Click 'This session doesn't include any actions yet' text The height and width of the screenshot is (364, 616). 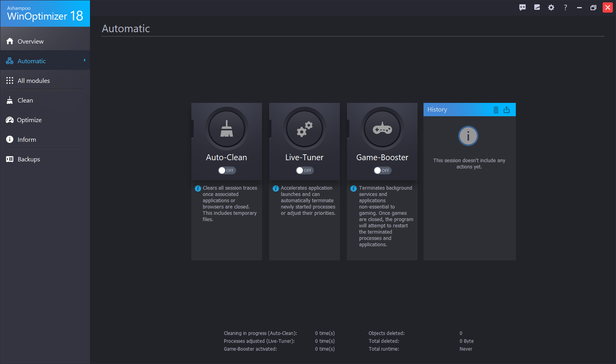point(469,164)
